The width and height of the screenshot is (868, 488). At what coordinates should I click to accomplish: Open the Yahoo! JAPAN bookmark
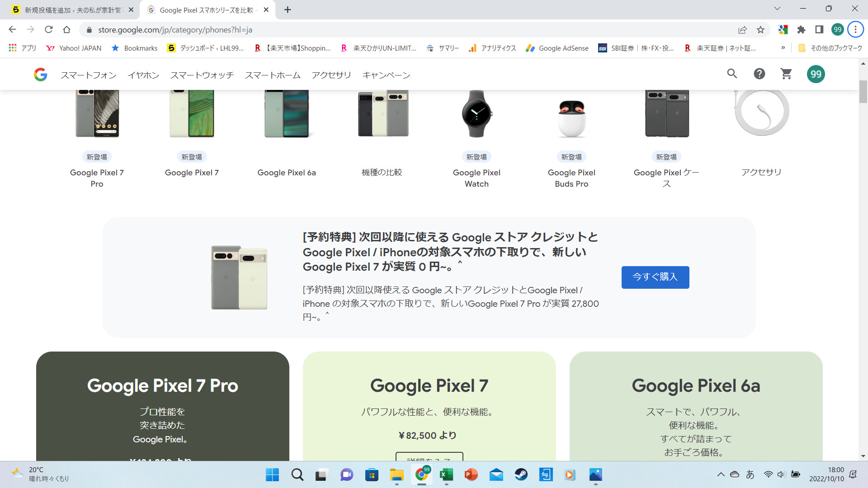click(x=74, y=48)
